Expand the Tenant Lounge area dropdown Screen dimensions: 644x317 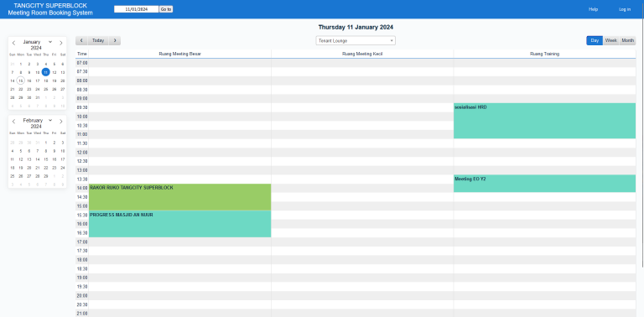(x=356, y=40)
